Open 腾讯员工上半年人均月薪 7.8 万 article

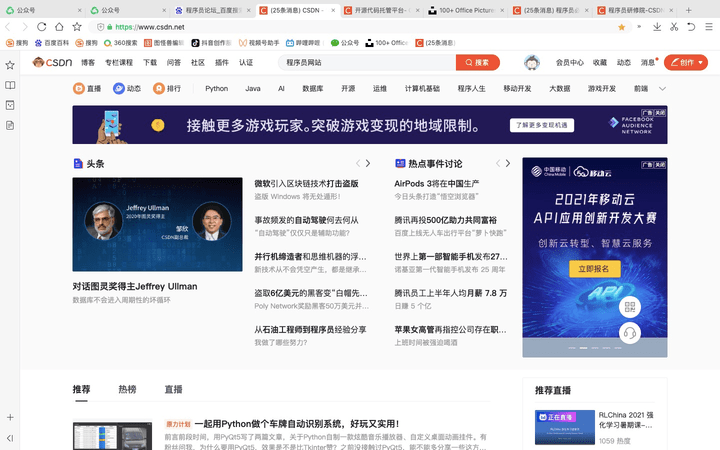[x=450, y=293]
